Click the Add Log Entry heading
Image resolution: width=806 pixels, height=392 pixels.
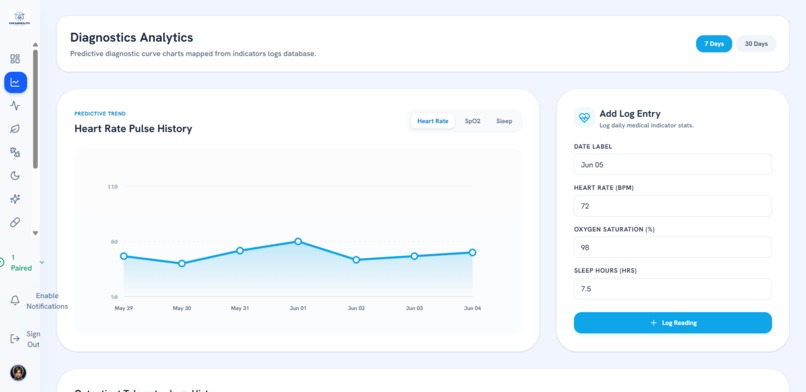point(630,114)
